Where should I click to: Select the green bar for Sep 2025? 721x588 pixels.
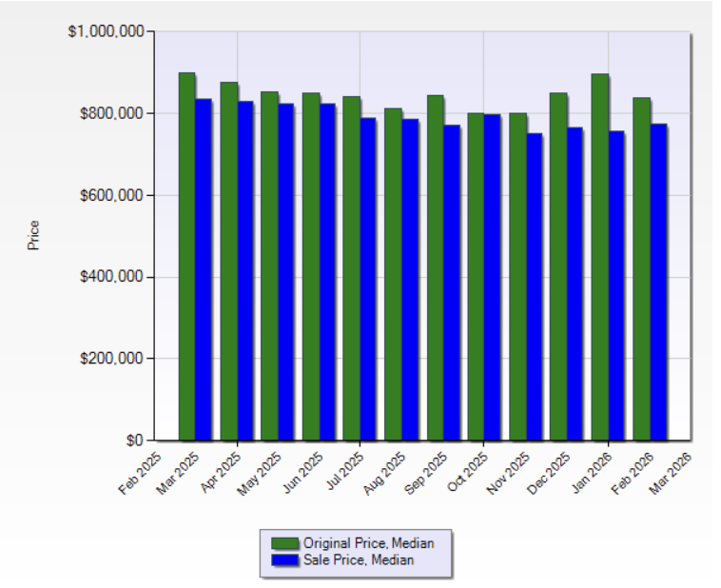pos(435,267)
